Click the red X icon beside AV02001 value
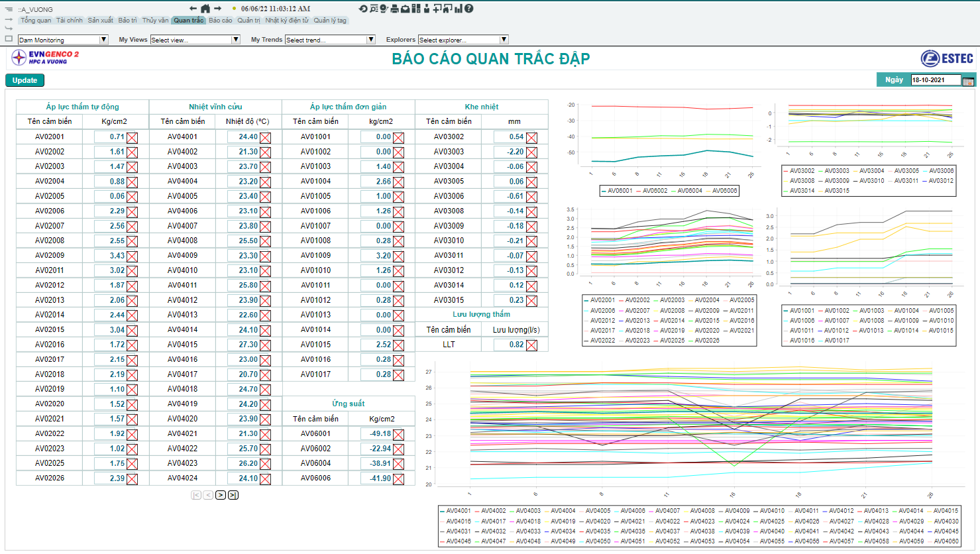980x554 pixels. pos(133,138)
